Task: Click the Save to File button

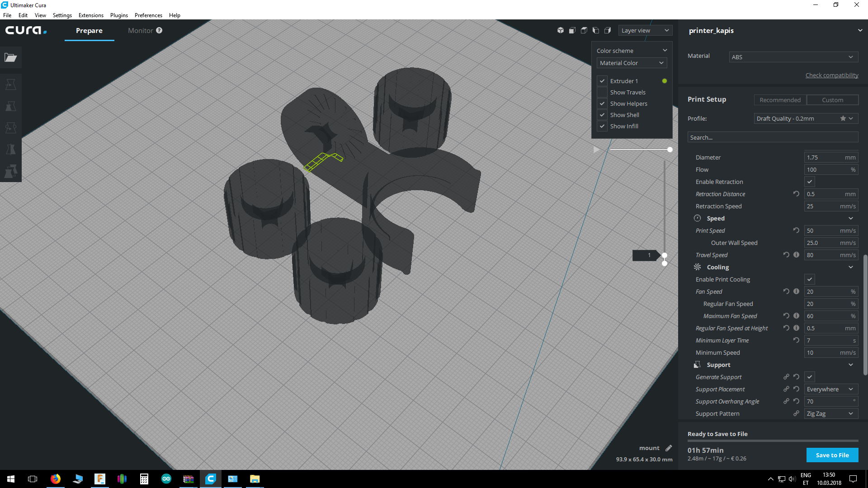Action: tap(832, 455)
